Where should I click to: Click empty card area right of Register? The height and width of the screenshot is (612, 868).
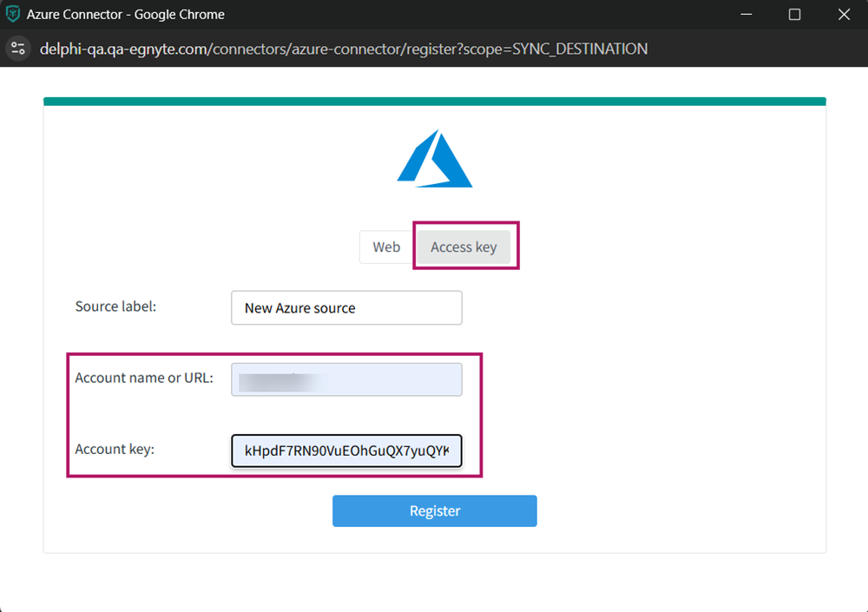click(677, 510)
